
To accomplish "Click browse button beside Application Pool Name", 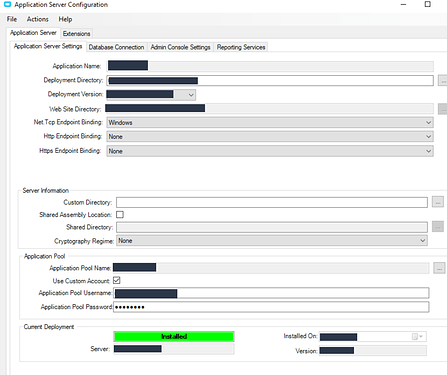I will 439,268.
